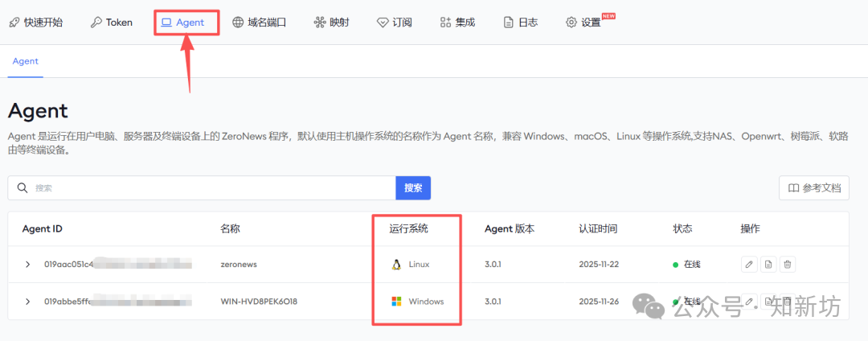Click into the 搜索 input field
Image resolution: width=868 pixels, height=341 pixels.
(x=202, y=188)
